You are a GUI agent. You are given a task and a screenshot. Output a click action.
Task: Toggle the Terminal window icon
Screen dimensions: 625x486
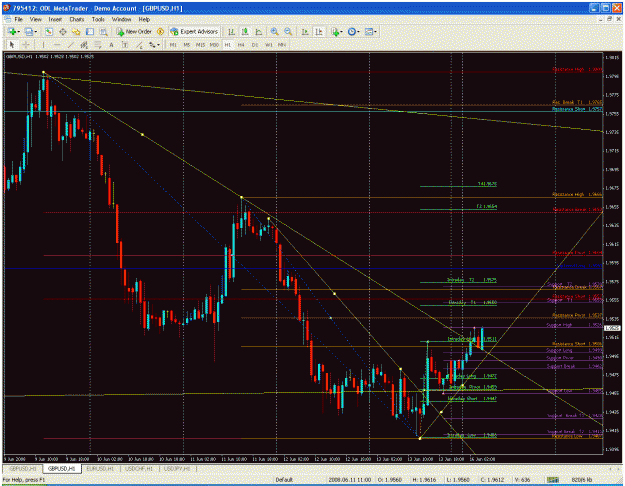point(90,31)
